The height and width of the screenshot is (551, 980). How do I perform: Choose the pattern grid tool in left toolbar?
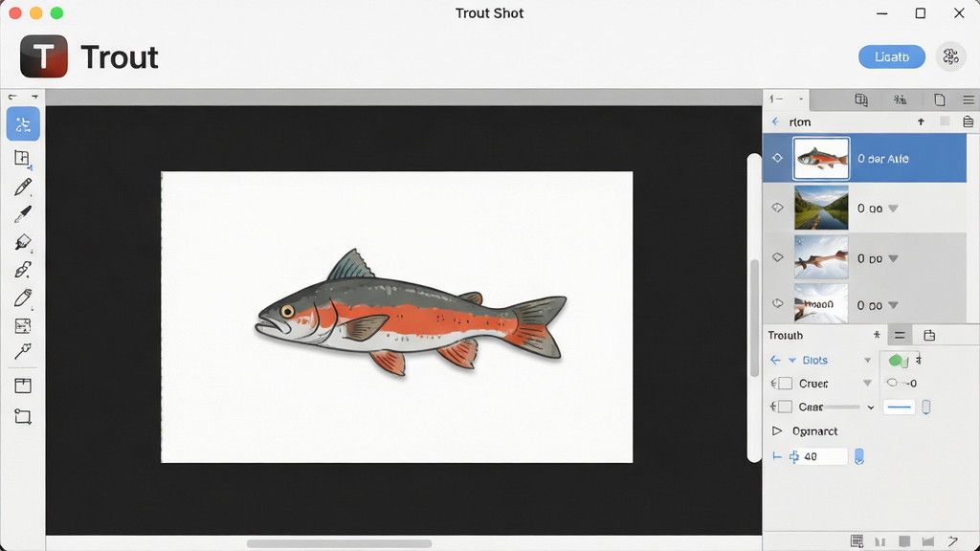(x=23, y=325)
